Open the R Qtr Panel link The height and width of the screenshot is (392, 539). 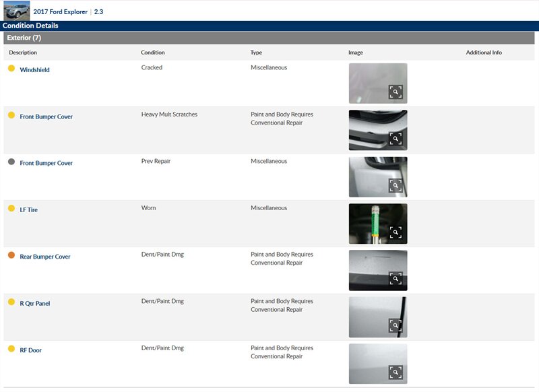click(35, 304)
